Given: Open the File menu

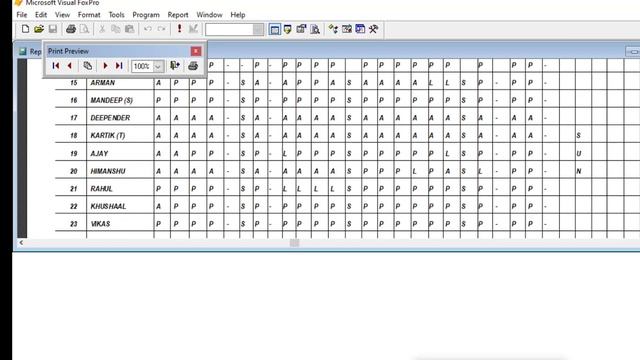Looking at the screenshot, I should (x=22, y=15).
